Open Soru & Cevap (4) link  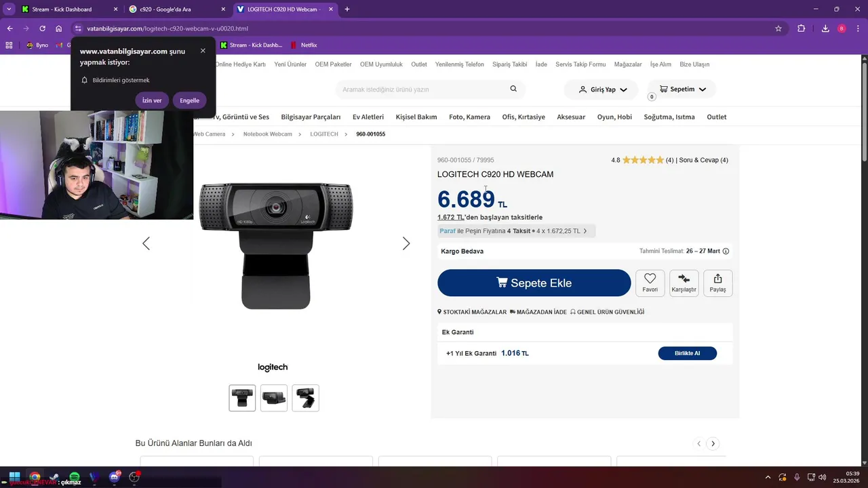704,160
